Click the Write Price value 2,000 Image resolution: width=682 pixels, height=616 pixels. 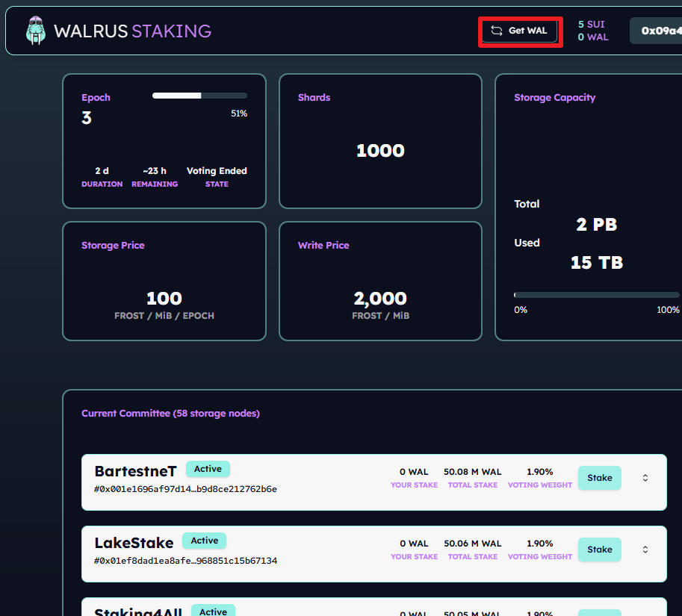coord(380,298)
